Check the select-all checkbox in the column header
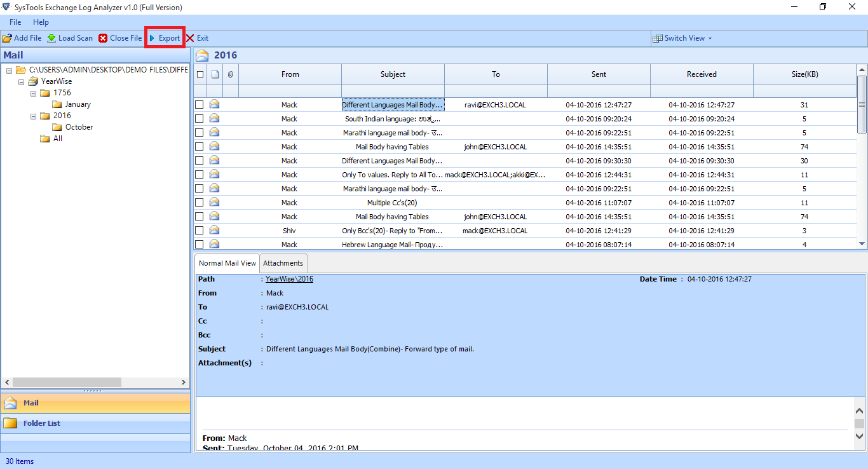Screen dimensions: 868x469 point(199,74)
